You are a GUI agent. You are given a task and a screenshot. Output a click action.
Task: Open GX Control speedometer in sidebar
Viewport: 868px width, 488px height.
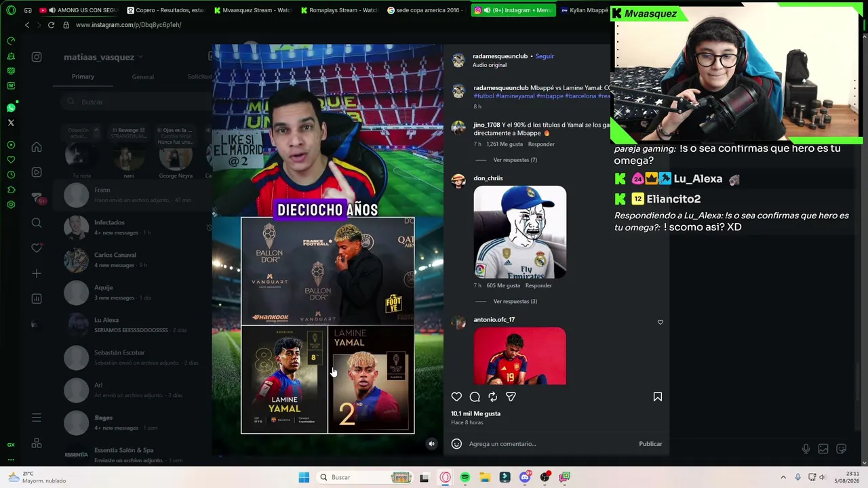11,41
